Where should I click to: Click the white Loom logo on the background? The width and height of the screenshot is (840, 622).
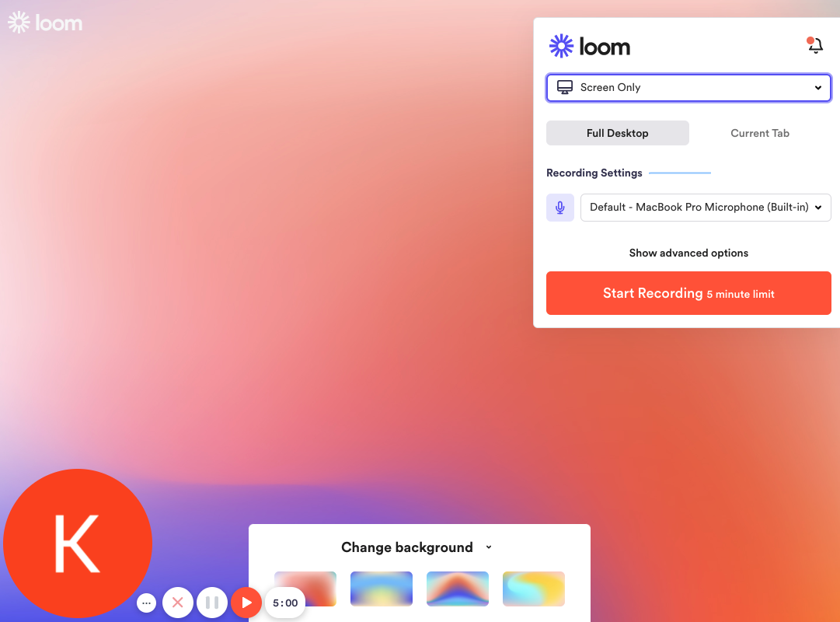click(x=45, y=23)
